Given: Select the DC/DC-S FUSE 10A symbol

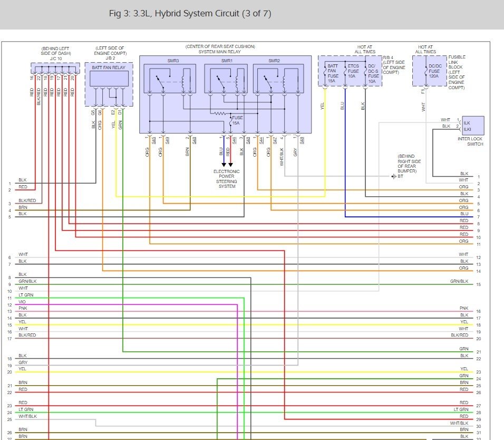Looking at the screenshot, I should 372,74.
